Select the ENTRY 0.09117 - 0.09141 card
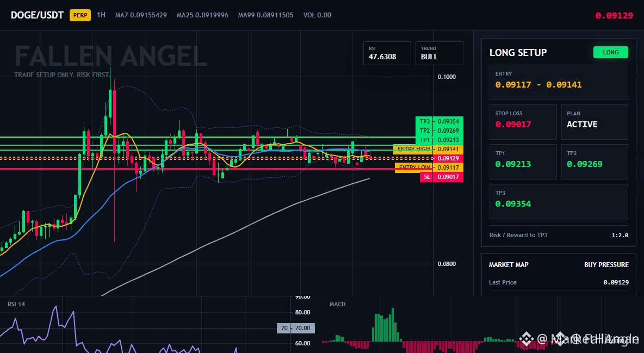644x353 pixels. point(559,82)
